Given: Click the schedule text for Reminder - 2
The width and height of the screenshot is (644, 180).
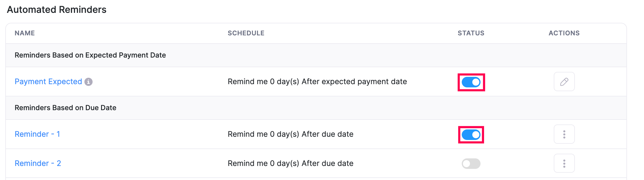Looking at the screenshot, I should [291, 163].
